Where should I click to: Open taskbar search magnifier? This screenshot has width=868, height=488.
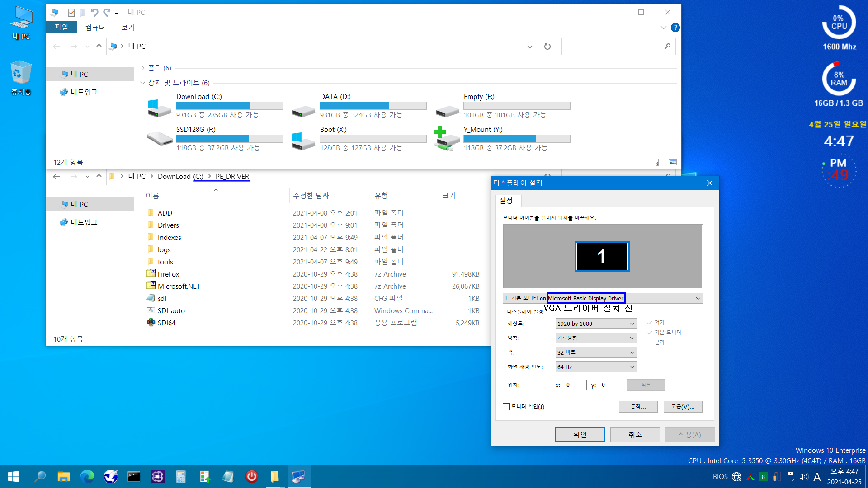point(40,477)
